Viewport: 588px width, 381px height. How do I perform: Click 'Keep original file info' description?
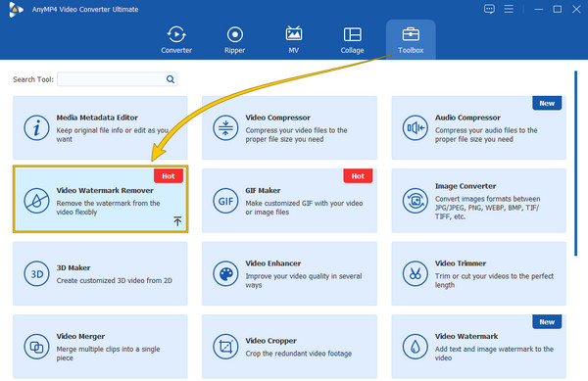(x=112, y=135)
